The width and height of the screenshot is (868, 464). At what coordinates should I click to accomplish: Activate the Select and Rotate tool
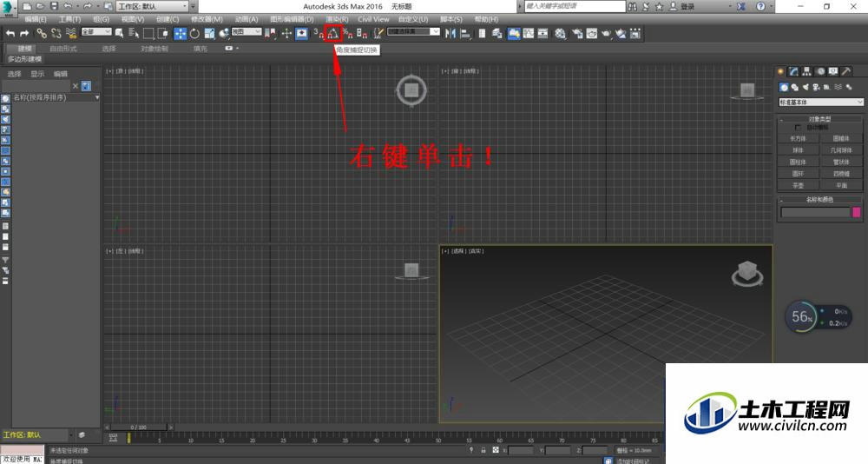click(x=194, y=33)
